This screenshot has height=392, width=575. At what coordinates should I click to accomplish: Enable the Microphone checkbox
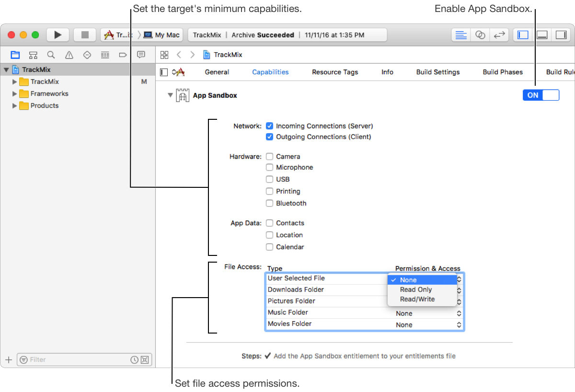(270, 167)
